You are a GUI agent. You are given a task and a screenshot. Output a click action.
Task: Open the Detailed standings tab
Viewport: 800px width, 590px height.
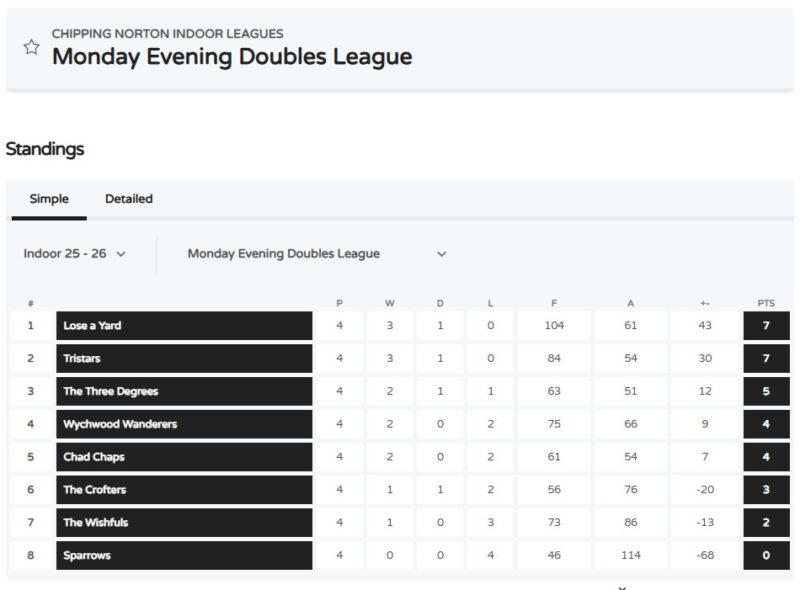[x=129, y=199]
